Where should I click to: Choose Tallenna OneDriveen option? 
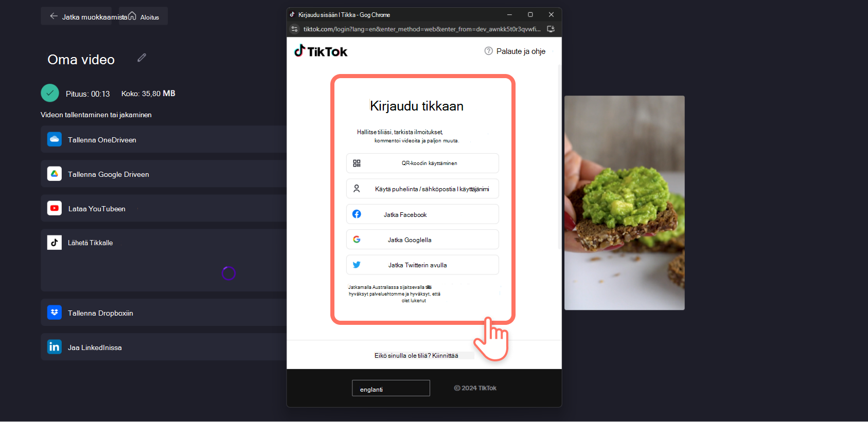(164, 139)
